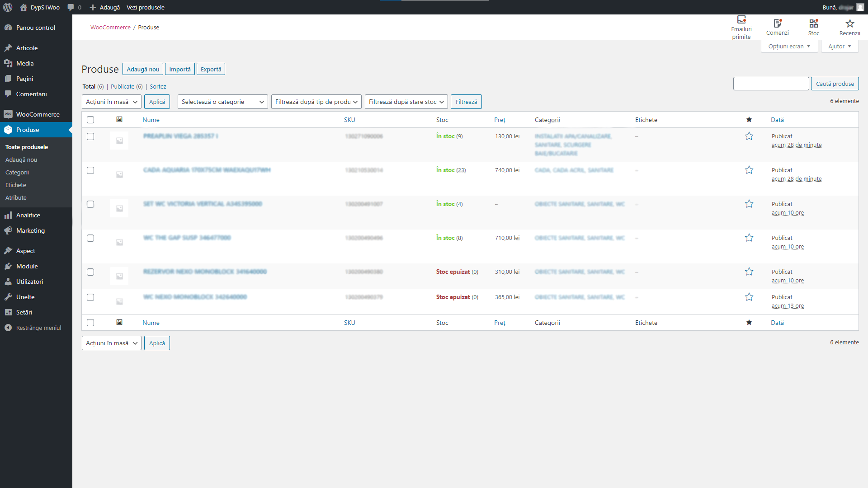Focus the product search field
This screenshot has height=488, width=868.
tap(771, 84)
